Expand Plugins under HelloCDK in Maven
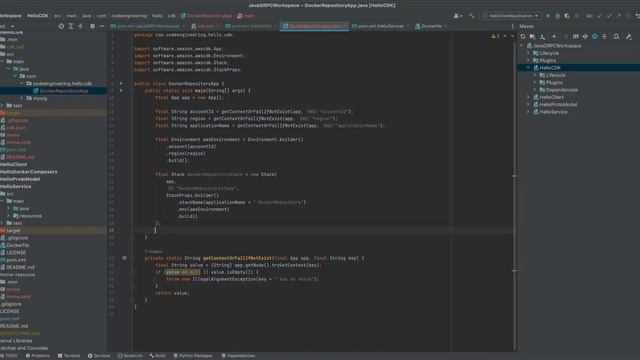640x360 pixels. 535,82
